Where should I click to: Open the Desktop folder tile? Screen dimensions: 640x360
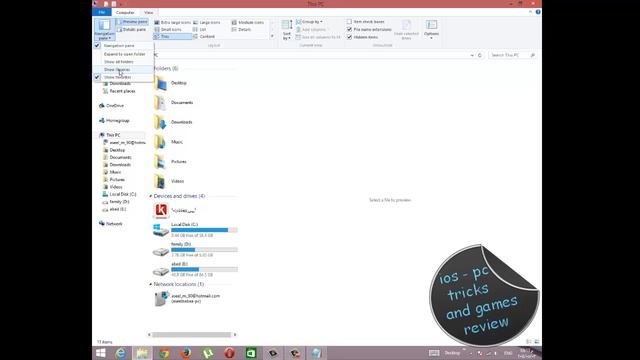(171, 83)
